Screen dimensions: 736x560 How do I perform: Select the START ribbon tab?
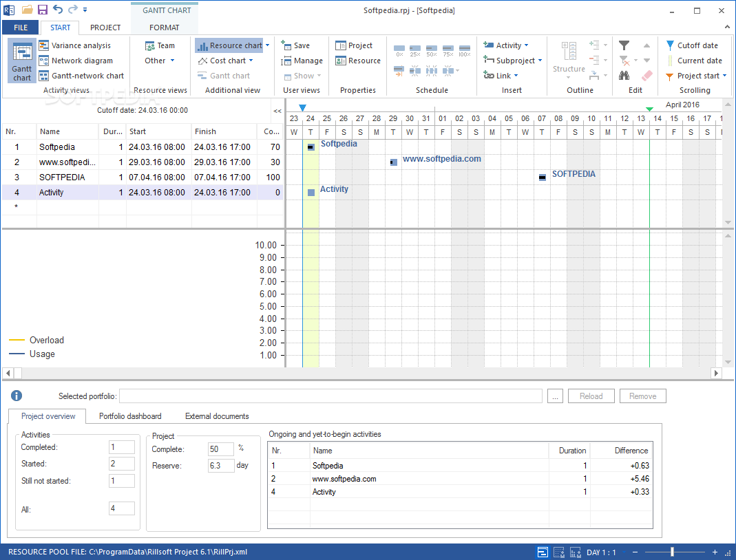[x=60, y=28]
